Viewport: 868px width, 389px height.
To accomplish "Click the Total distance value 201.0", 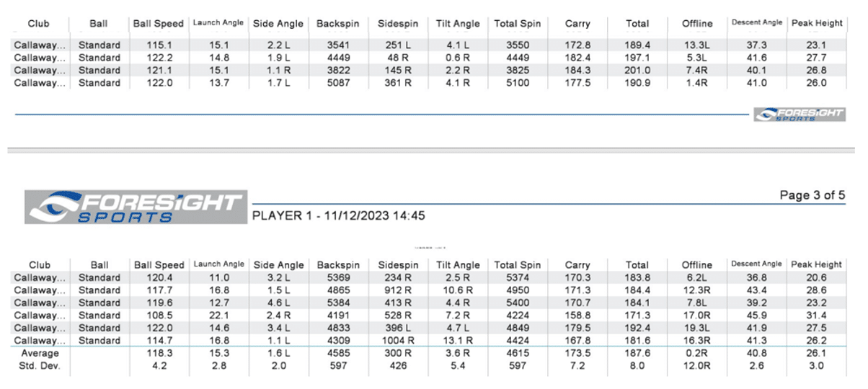I will (x=637, y=70).
